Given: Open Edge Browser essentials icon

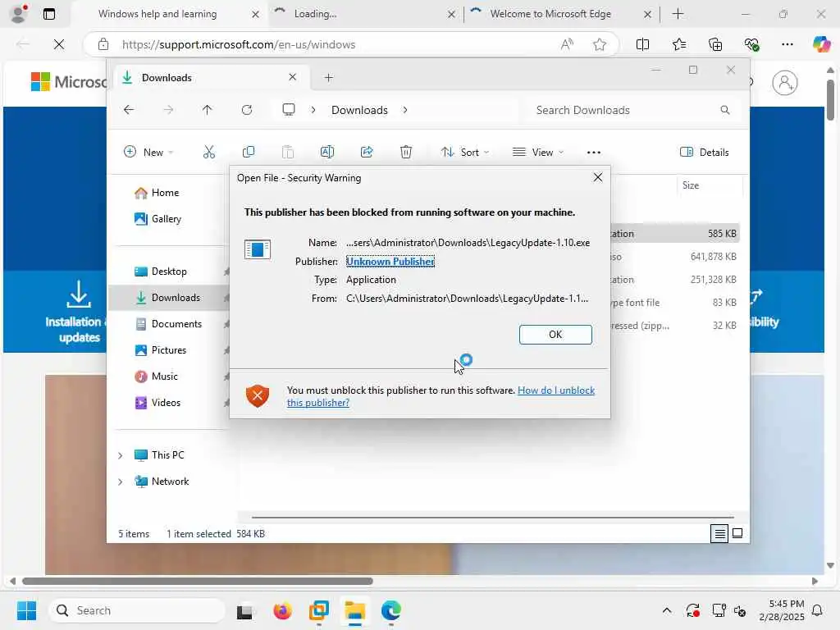Looking at the screenshot, I should (751, 44).
